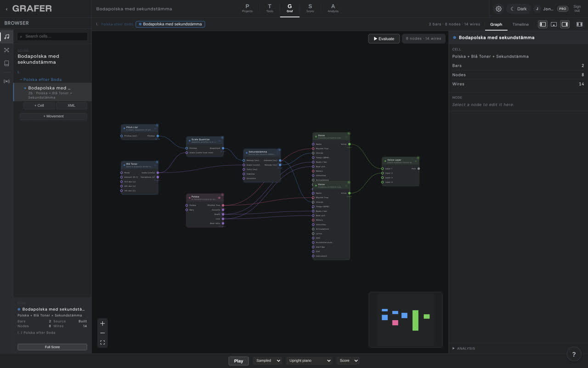
Task: Open the broadcast signal sidebar panel
Action: [6, 81]
